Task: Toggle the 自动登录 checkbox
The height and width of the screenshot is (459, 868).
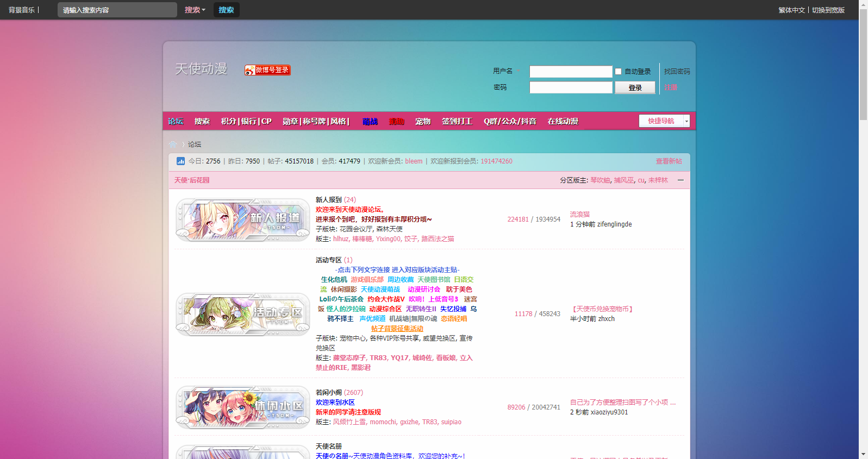Action: [618, 72]
